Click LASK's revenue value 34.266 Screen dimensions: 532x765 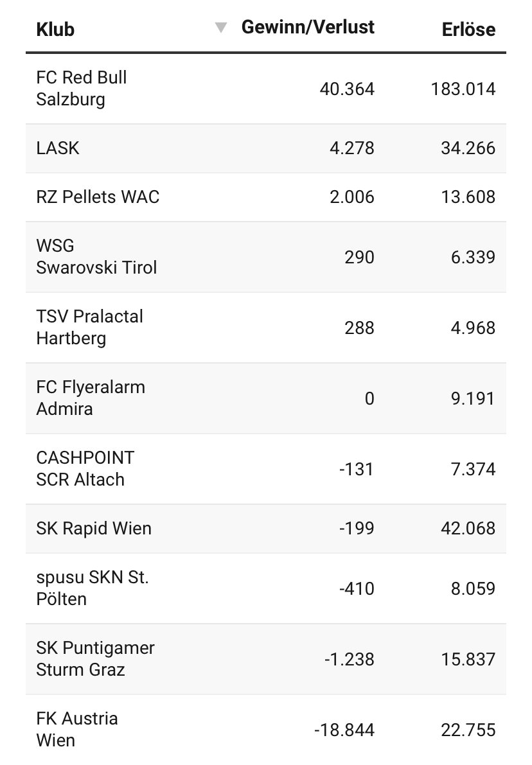coord(468,148)
